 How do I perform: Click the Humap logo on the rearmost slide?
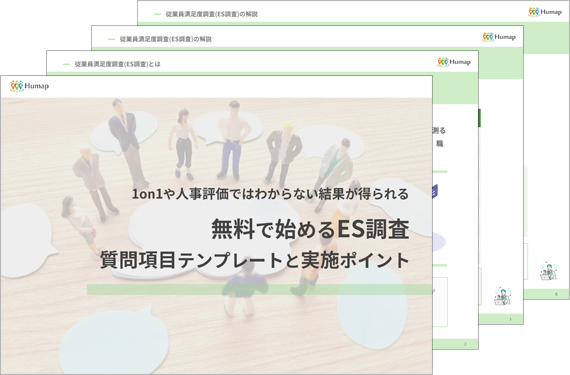click(545, 12)
